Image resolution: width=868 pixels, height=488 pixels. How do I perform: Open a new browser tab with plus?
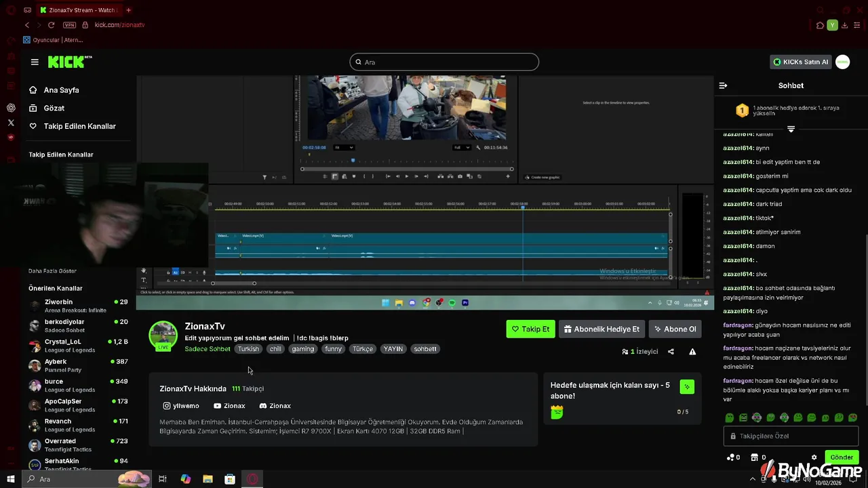(128, 10)
